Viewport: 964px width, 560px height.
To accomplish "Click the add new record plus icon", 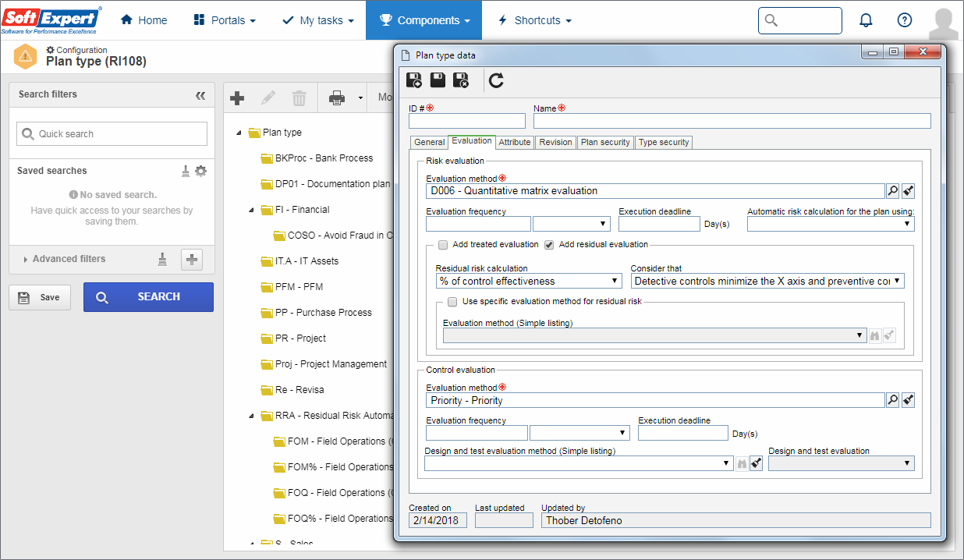I will coord(237,98).
